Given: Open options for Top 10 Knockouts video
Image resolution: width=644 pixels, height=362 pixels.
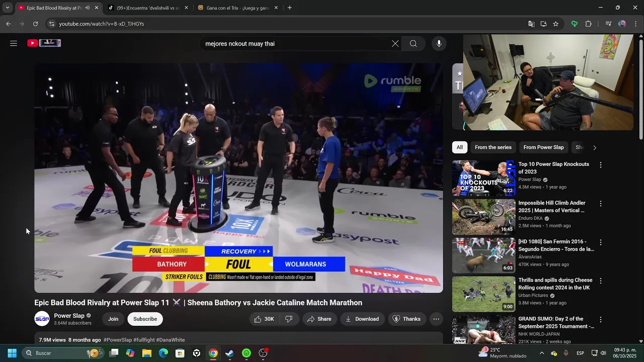Looking at the screenshot, I should 600,165.
